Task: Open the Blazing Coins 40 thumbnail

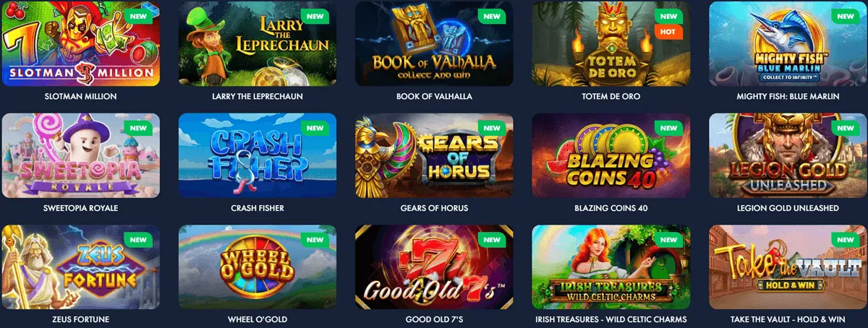Action: [611, 155]
